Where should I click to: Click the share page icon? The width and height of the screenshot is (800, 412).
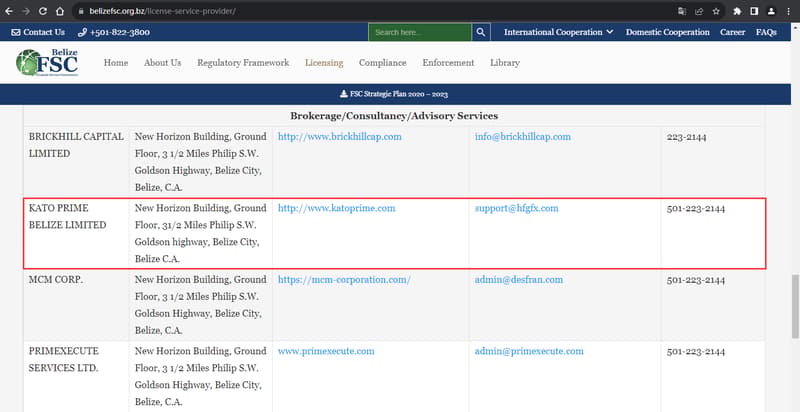pos(699,11)
